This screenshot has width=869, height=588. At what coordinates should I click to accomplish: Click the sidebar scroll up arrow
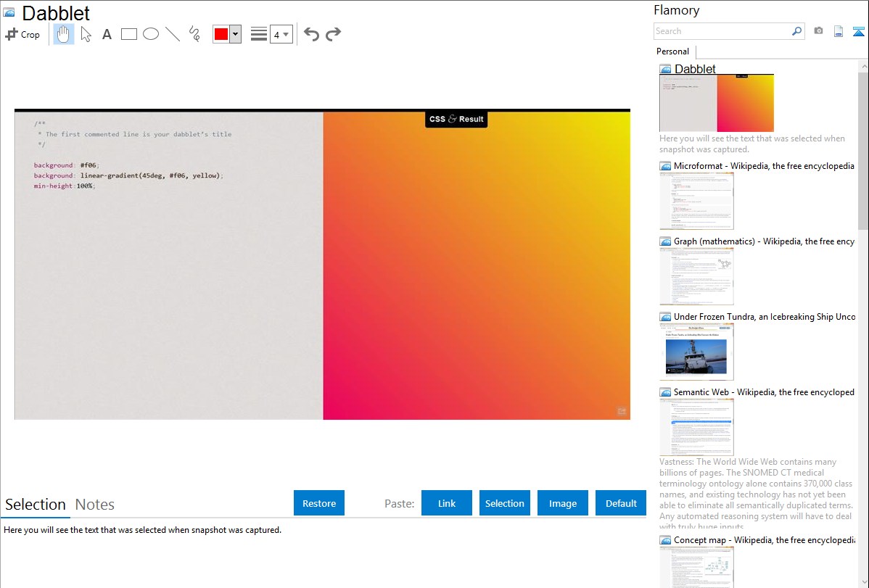click(863, 66)
